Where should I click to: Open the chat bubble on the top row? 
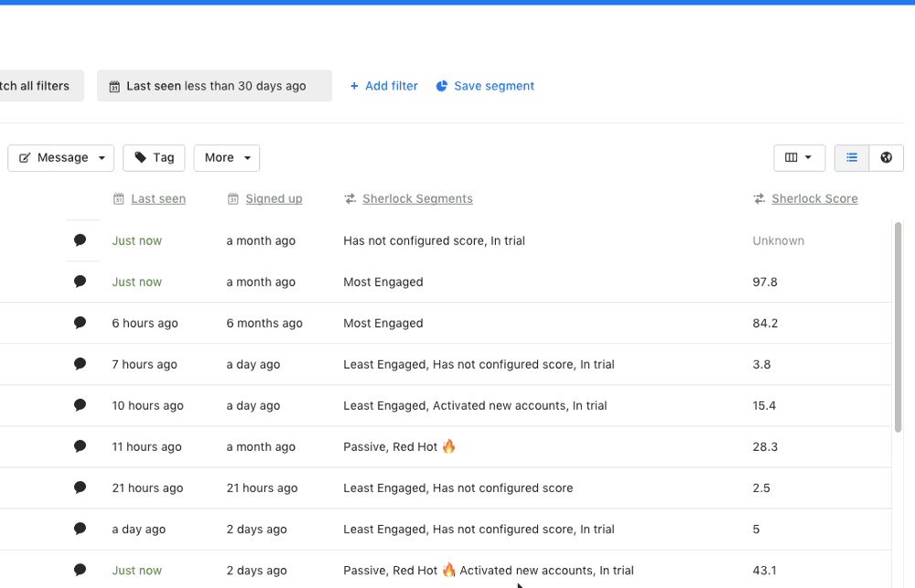pyautogui.click(x=81, y=240)
